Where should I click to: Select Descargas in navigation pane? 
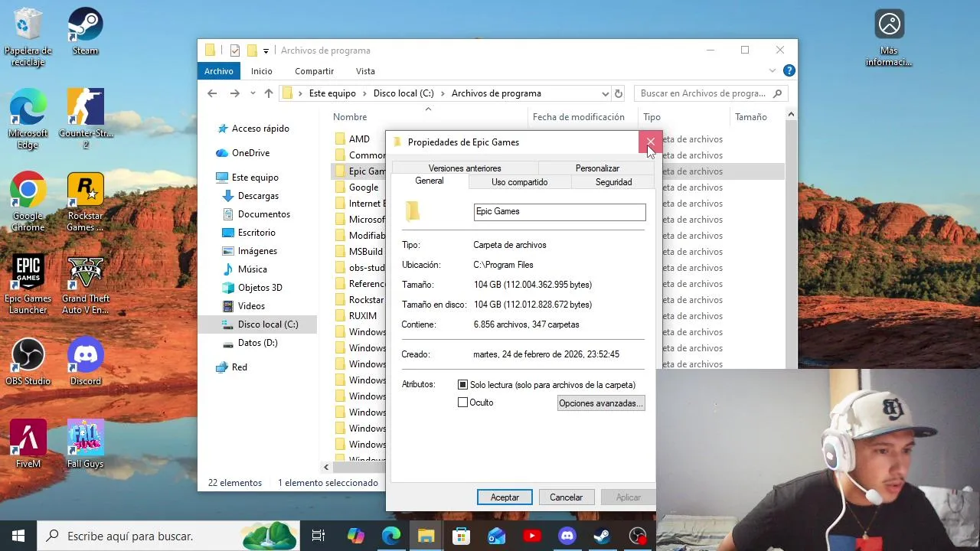pyautogui.click(x=258, y=196)
